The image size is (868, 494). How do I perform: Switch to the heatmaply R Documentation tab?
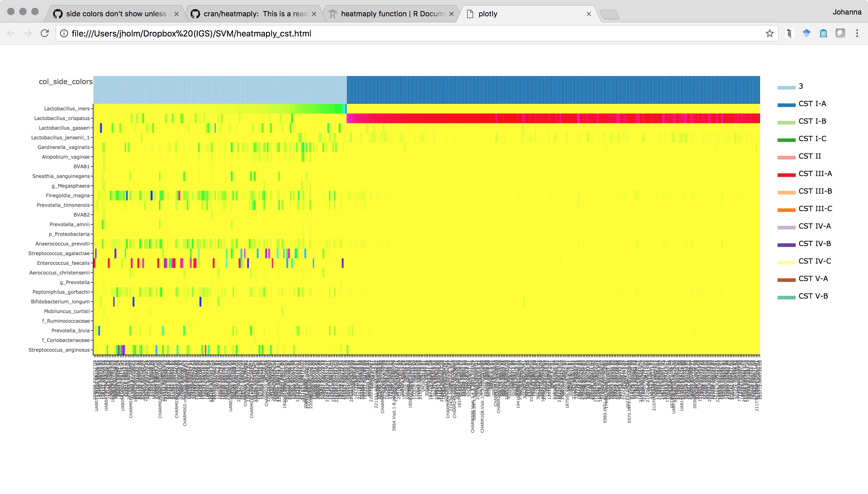tap(388, 14)
